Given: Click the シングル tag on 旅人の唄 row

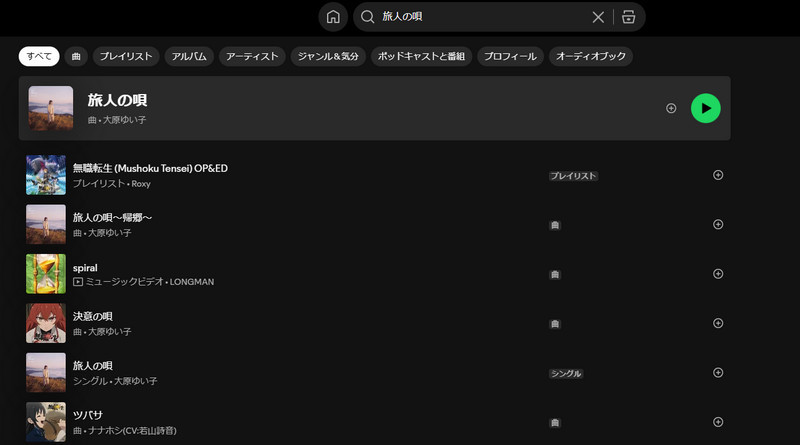Looking at the screenshot, I should pyautogui.click(x=566, y=374).
